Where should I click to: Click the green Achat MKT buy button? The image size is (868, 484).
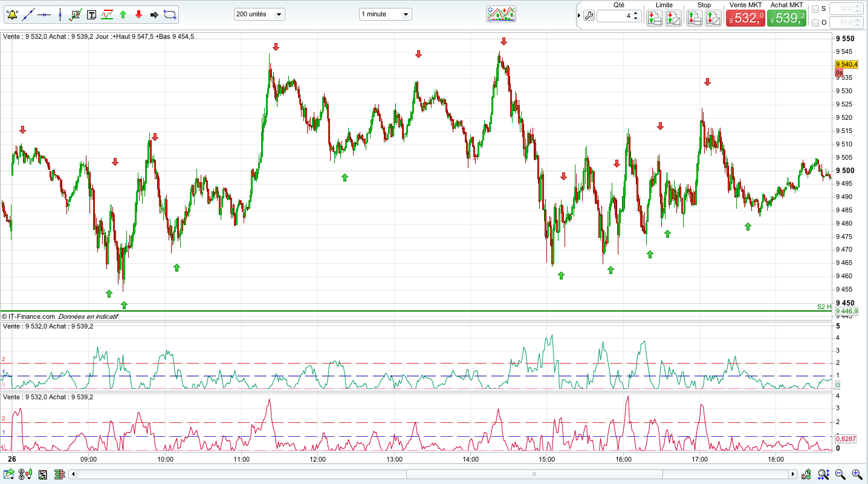[786, 18]
